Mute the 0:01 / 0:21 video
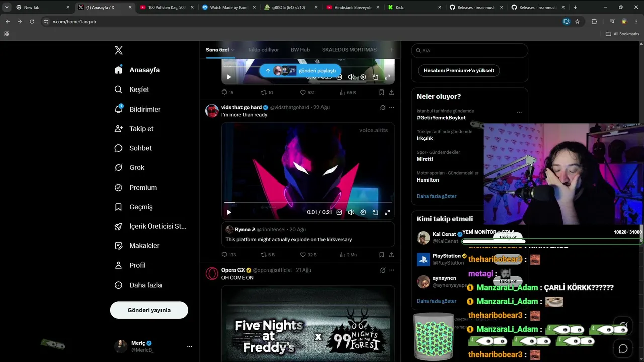This screenshot has height=362, width=644. (351, 212)
